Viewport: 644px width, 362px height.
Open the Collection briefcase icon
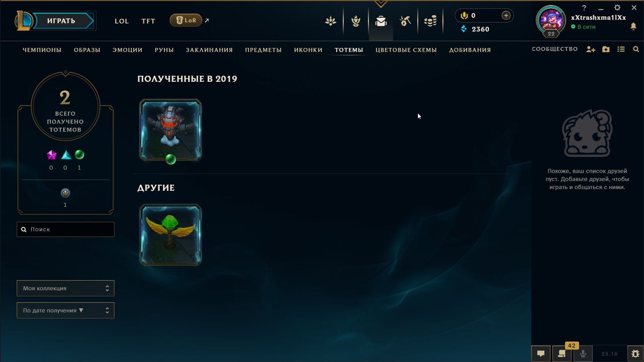click(381, 21)
